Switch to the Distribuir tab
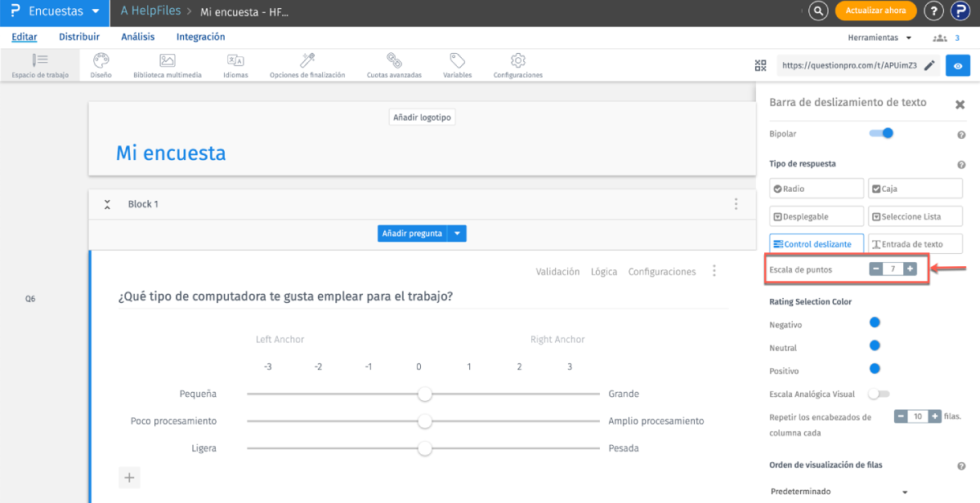 coord(79,37)
